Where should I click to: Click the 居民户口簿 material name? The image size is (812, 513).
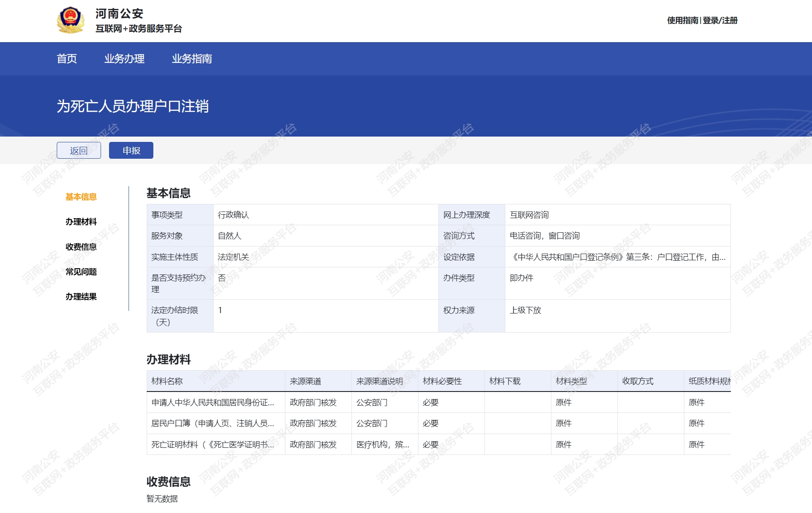[x=213, y=423]
